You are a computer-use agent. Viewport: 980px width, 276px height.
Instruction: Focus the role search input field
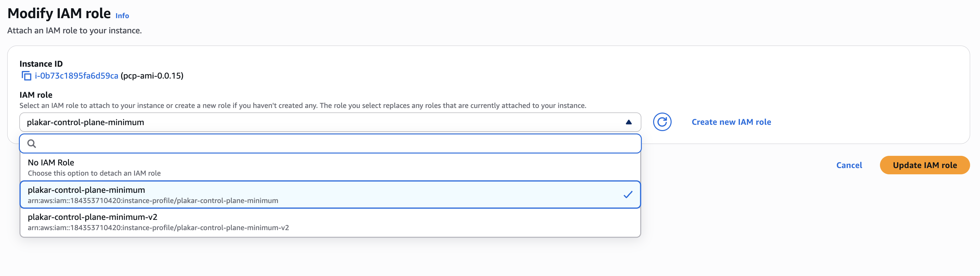click(x=330, y=144)
